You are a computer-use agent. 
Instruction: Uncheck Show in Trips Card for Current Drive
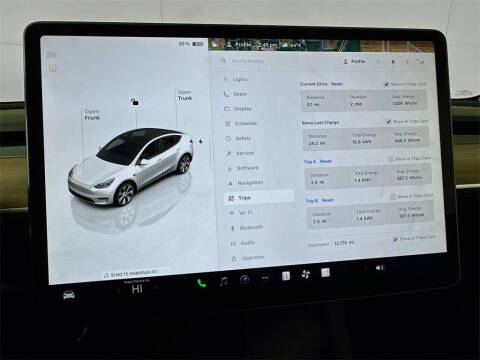coord(386,84)
